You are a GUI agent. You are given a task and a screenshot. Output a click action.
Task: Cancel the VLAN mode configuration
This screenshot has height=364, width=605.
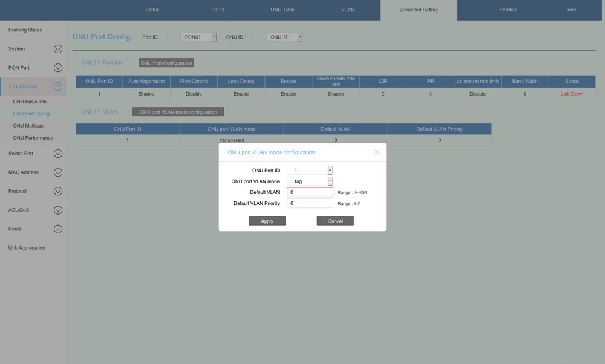[x=335, y=221]
